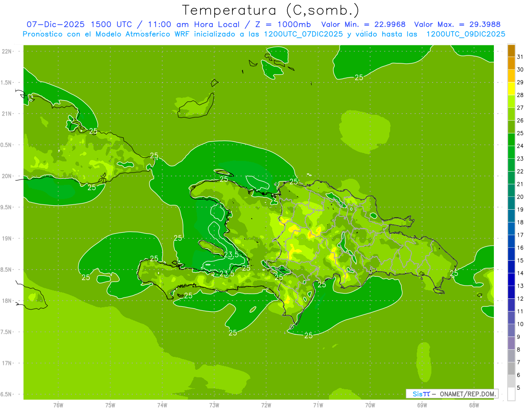
Task: Select the dark blue swatch between 13 and 14
Action: [x=511, y=280]
